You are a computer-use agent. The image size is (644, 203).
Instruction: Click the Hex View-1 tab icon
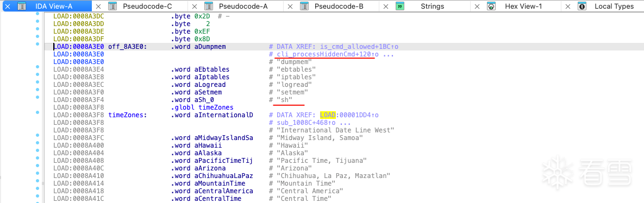coord(491,7)
